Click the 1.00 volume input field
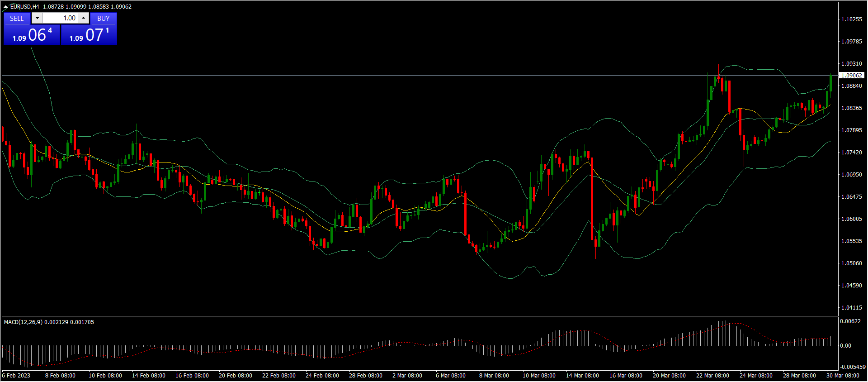 tap(60, 18)
